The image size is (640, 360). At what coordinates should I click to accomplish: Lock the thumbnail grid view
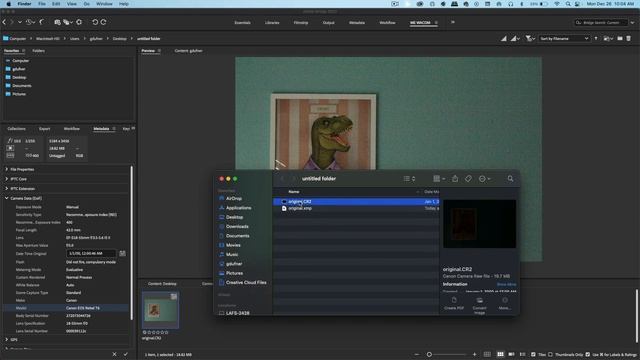click(x=487, y=354)
